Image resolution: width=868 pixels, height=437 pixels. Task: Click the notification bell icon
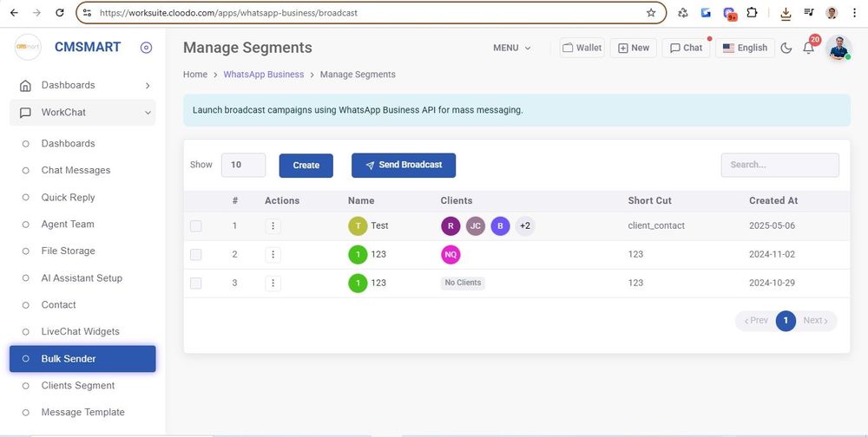pyautogui.click(x=808, y=49)
